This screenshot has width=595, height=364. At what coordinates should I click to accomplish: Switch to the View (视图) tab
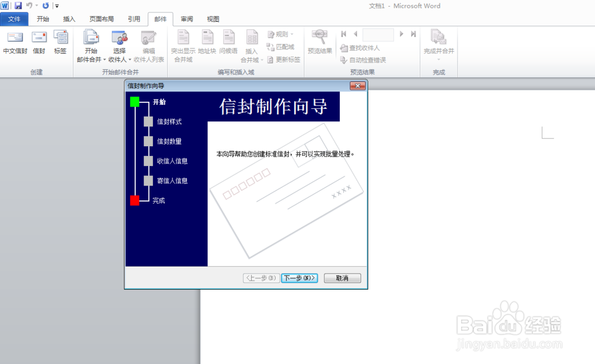point(213,19)
